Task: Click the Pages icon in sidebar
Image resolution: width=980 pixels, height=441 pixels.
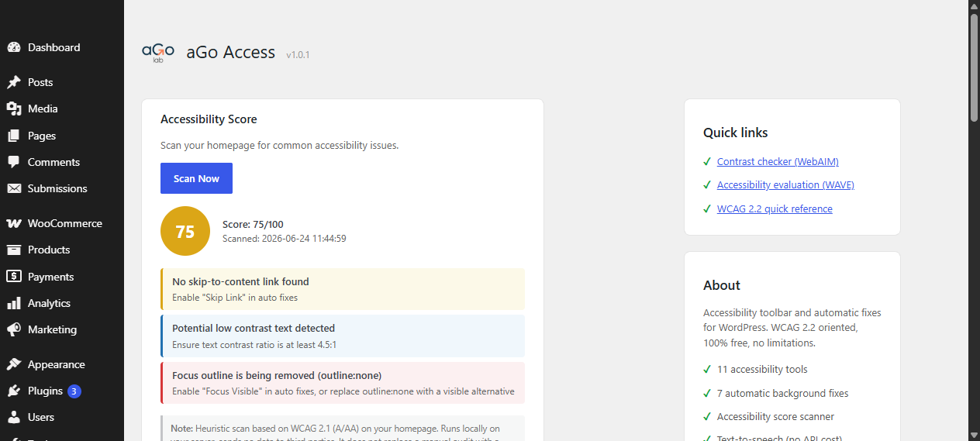Action: [x=14, y=136]
